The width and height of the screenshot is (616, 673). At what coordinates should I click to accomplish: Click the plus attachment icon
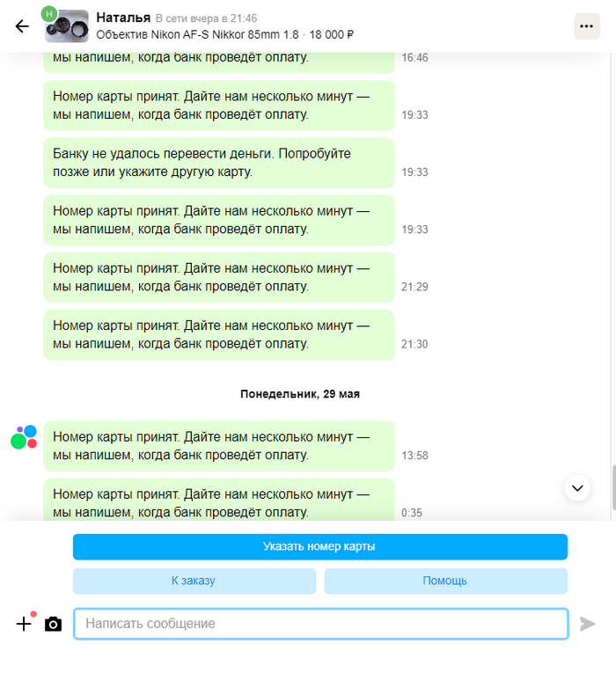pyautogui.click(x=24, y=624)
